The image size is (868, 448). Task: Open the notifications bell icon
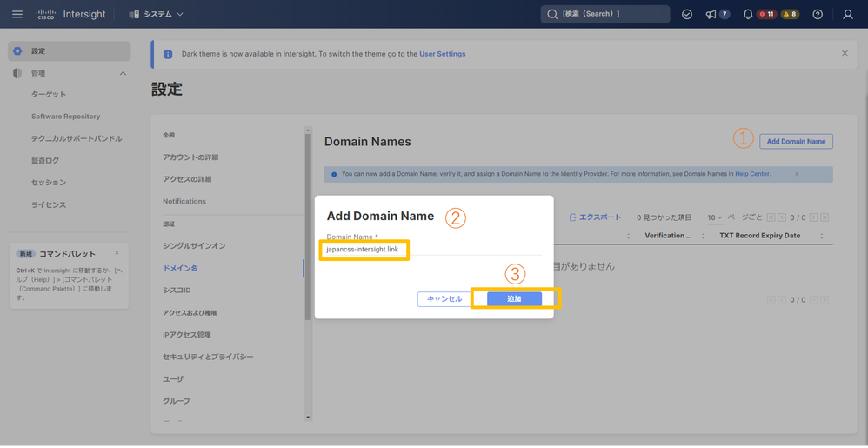click(x=748, y=15)
